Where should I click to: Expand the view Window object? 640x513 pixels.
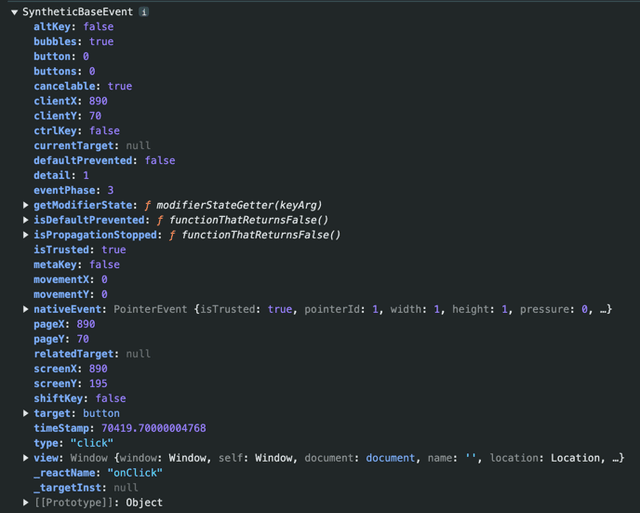(26, 457)
